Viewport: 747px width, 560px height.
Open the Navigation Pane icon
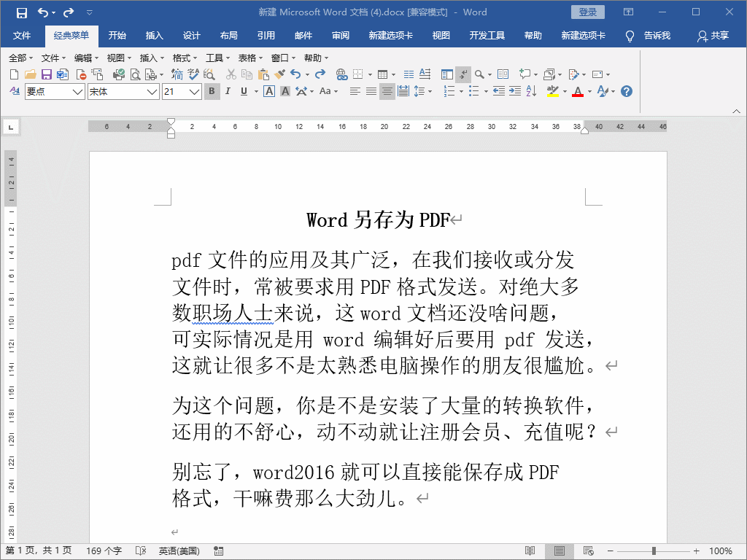tap(447, 74)
